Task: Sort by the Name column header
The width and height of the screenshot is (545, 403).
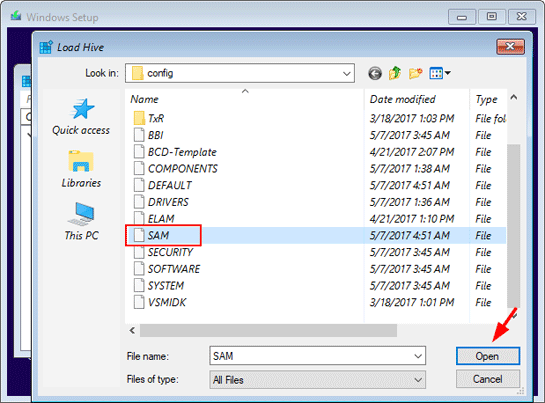Action: (144, 99)
